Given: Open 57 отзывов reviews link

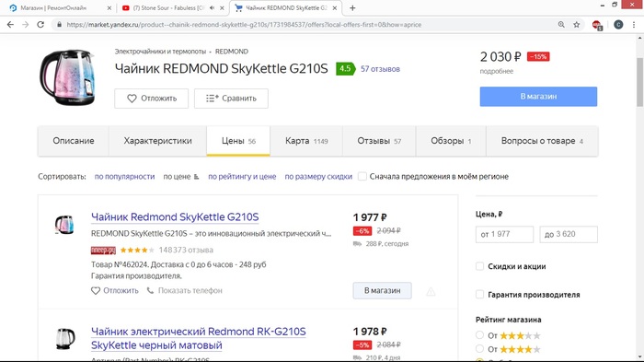Looking at the screenshot, I should [x=380, y=69].
